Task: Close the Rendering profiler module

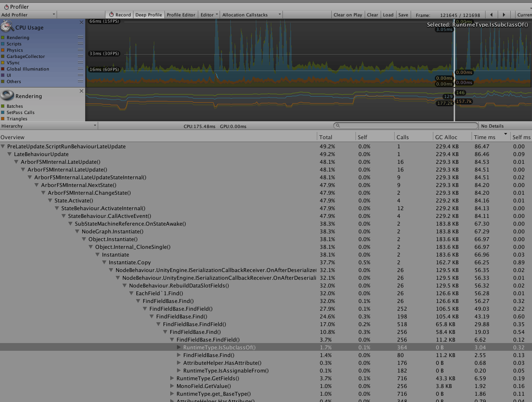Action: [x=81, y=91]
